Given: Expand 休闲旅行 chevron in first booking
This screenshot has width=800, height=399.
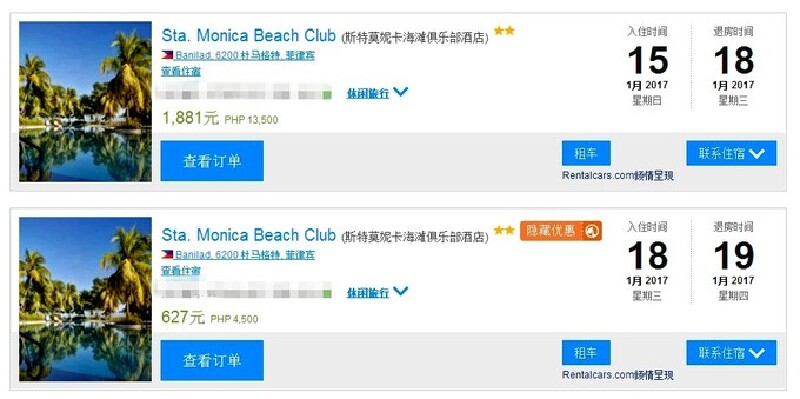Looking at the screenshot, I should pyautogui.click(x=401, y=92).
